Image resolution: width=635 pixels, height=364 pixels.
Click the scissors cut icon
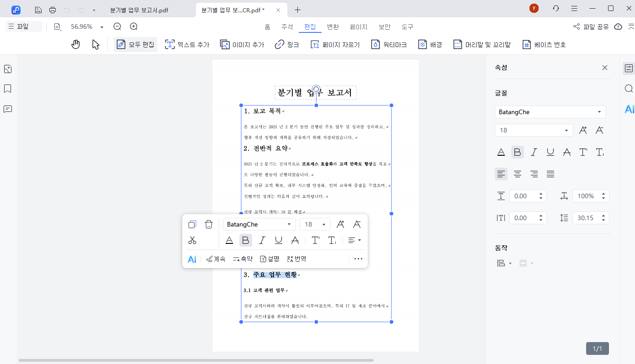coord(192,240)
